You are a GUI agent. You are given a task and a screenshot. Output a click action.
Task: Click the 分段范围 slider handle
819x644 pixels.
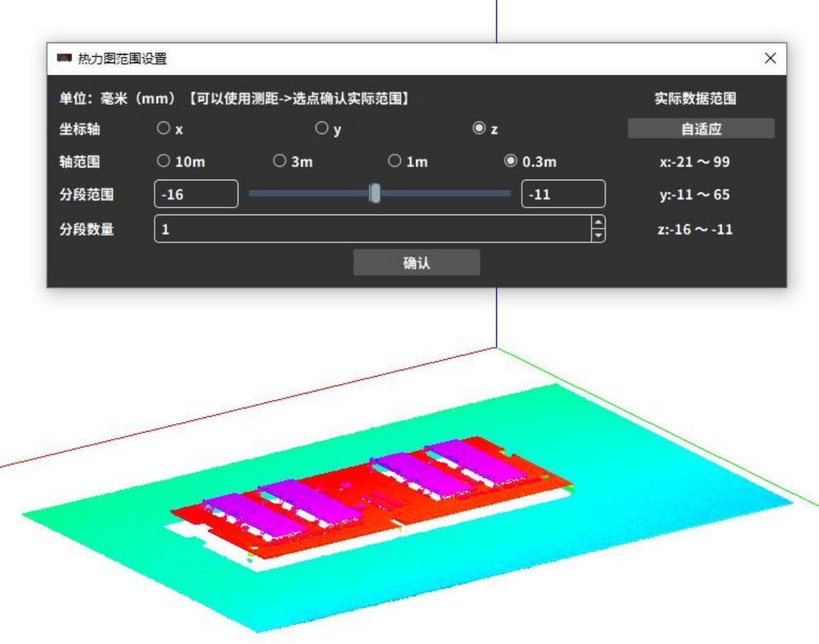(x=375, y=194)
